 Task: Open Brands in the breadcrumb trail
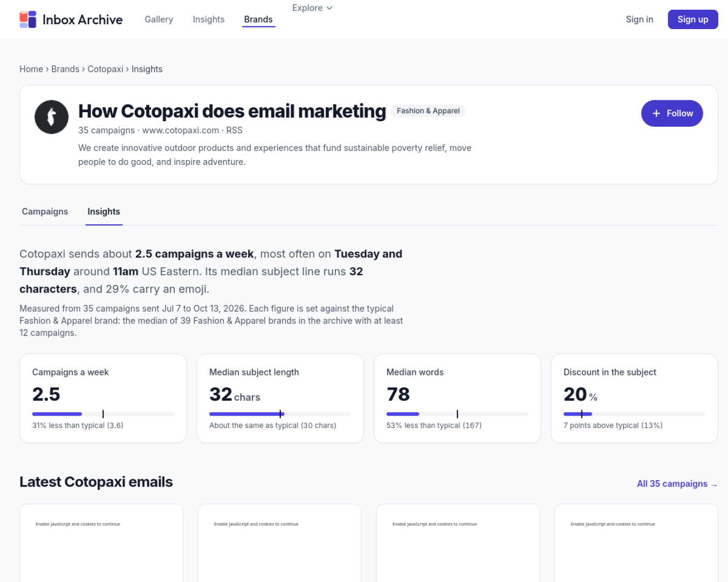click(x=65, y=69)
